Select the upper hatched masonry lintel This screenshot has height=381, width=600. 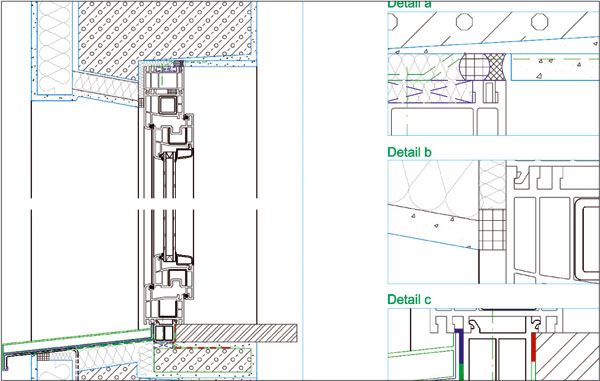click(165, 36)
